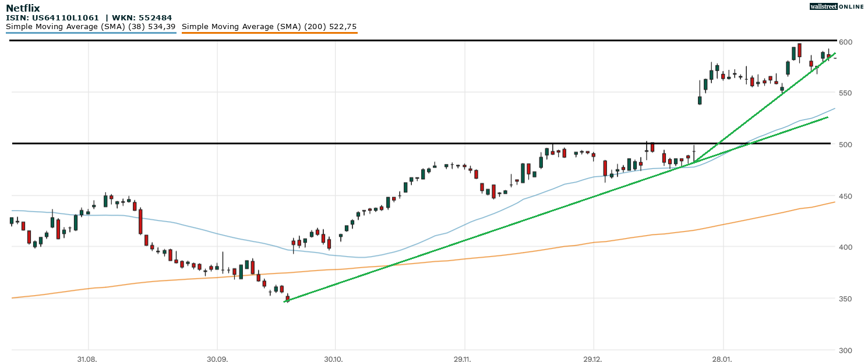Click the 500 price axis label
The height and width of the screenshot is (362, 868).
(845, 144)
